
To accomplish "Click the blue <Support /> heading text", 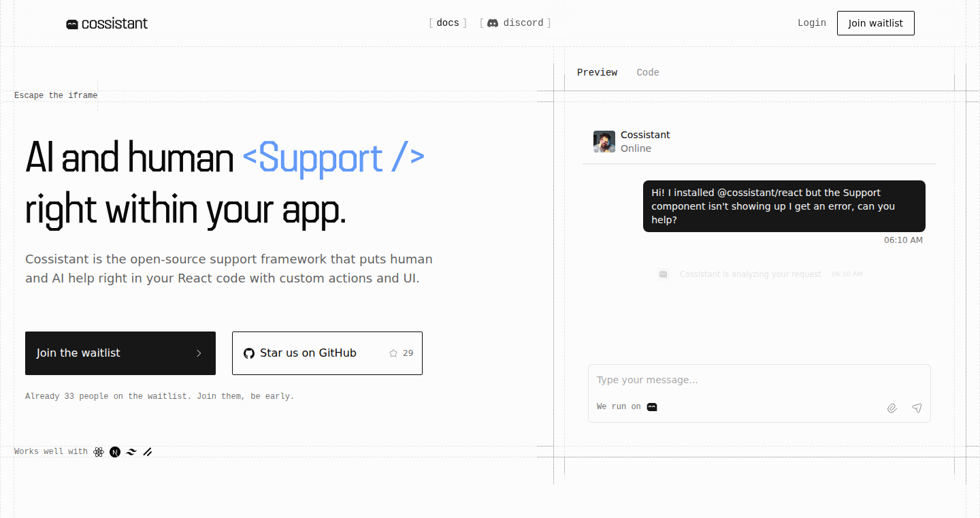I will click(x=333, y=158).
